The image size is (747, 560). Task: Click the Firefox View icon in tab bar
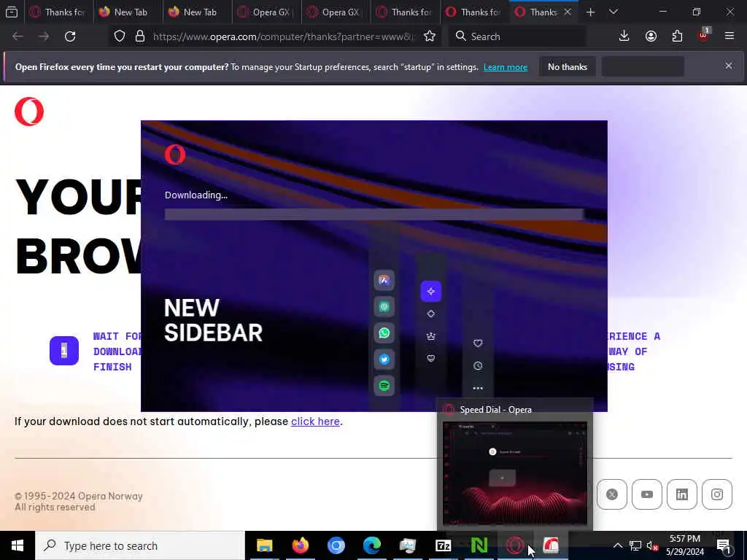point(12,12)
